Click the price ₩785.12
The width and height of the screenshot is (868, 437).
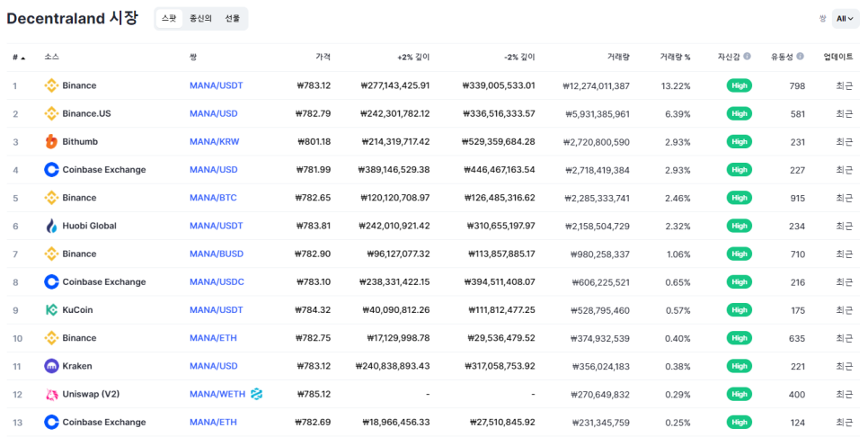click(314, 395)
